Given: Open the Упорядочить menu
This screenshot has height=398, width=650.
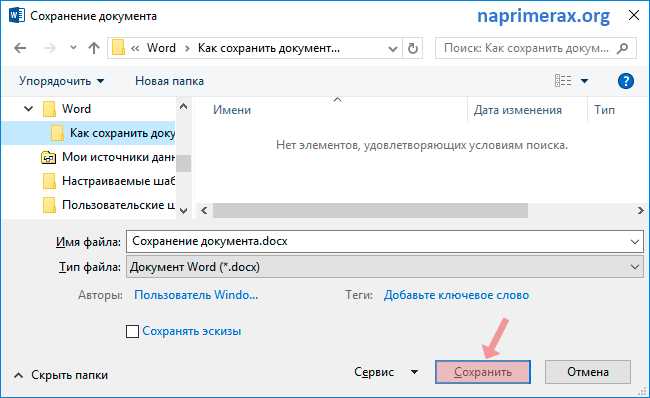Looking at the screenshot, I should point(61,81).
